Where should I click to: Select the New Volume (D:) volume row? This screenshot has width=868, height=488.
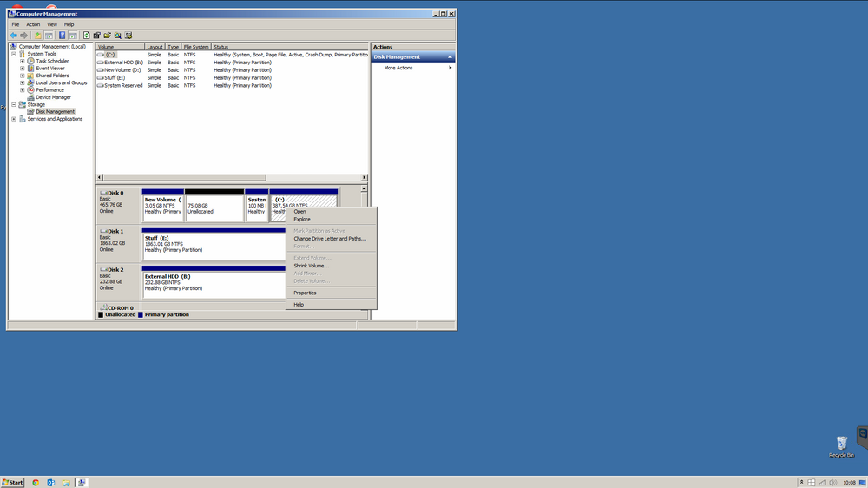click(232, 70)
